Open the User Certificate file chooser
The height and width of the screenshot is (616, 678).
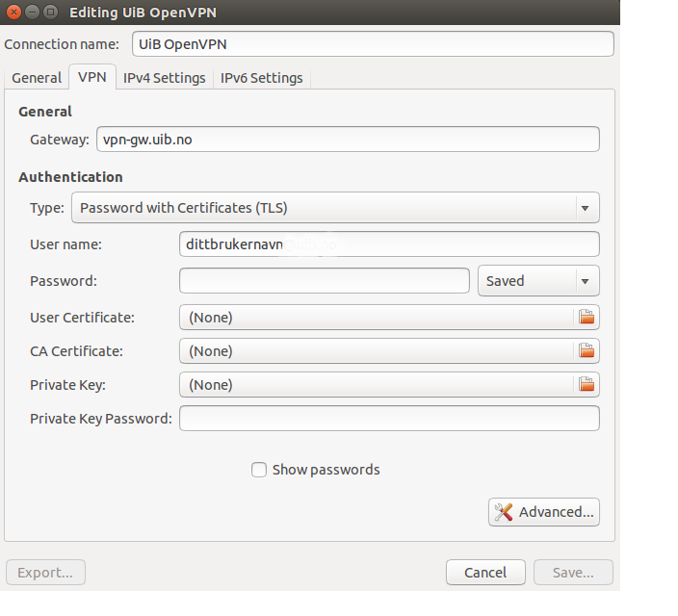[x=376, y=318]
